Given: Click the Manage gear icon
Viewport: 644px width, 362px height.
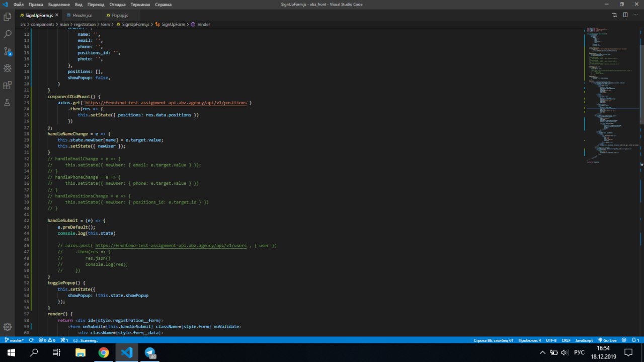Looking at the screenshot, I should (8, 327).
